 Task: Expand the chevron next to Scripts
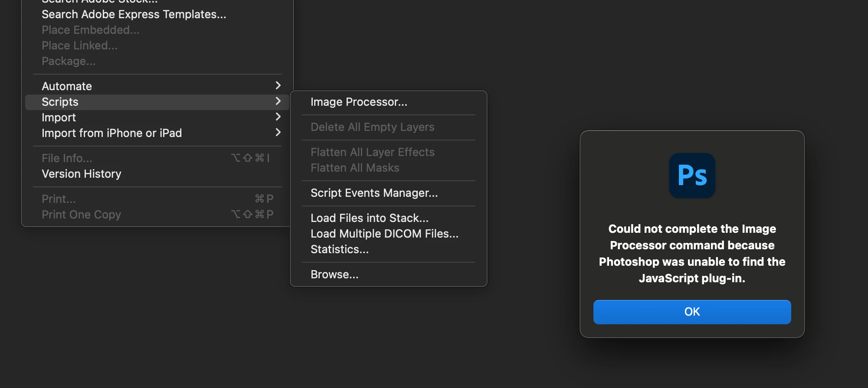coord(278,101)
